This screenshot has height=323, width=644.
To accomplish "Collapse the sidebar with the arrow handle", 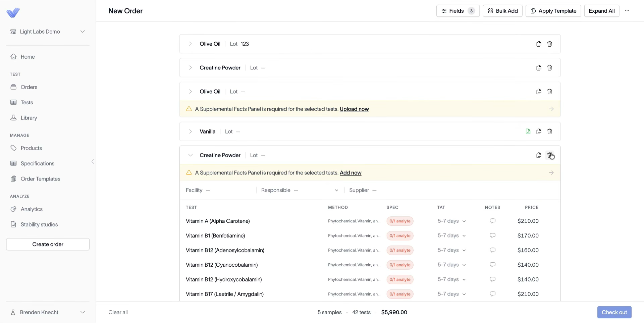I will point(93,162).
